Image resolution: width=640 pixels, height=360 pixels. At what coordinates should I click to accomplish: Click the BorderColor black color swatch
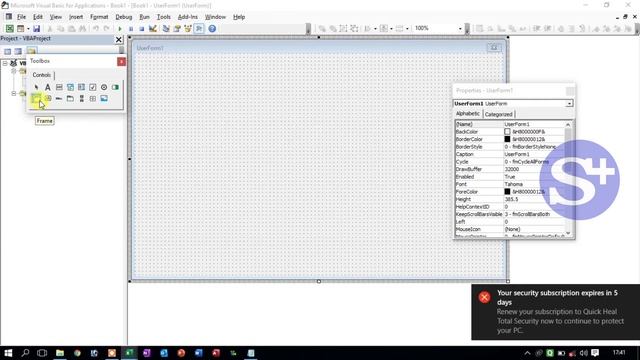tap(507, 139)
